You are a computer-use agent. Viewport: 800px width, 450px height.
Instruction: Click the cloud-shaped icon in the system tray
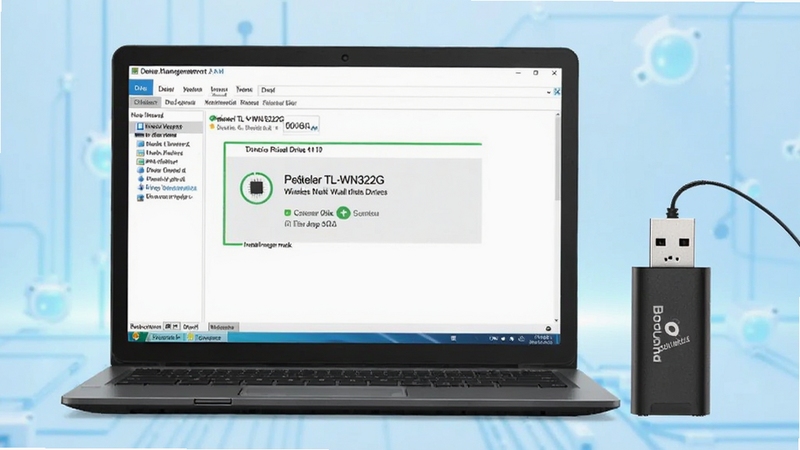click(x=521, y=339)
